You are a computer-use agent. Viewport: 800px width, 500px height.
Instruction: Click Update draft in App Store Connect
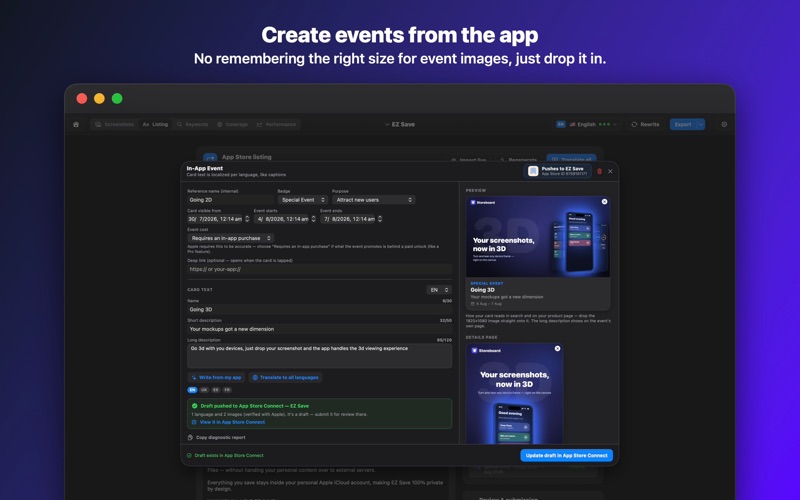(566, 455)
